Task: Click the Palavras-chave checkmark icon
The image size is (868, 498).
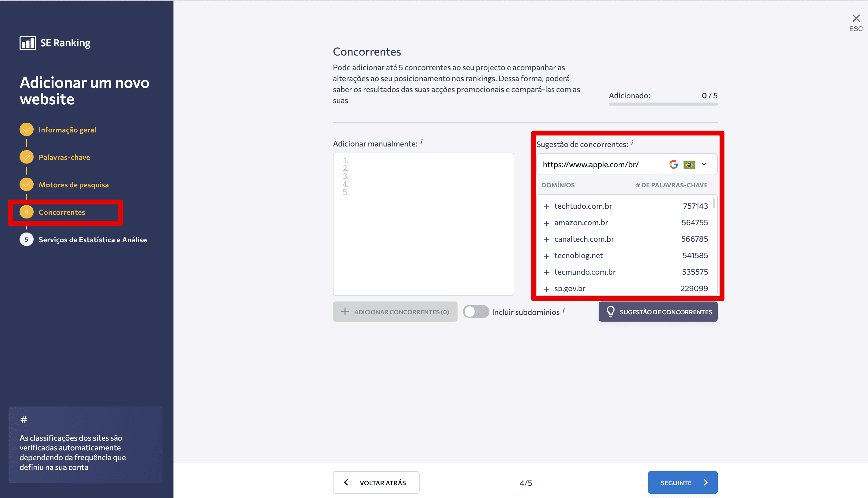Action: click(x=26, y=157)
